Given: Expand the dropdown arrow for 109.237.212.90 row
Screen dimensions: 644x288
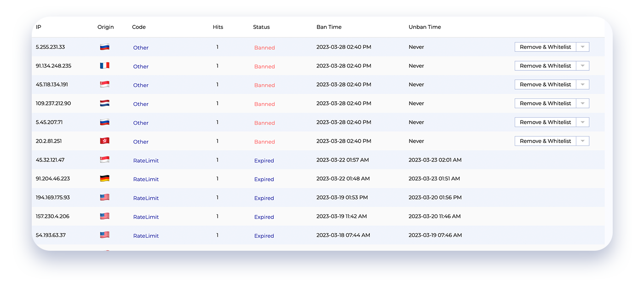Looking at the screenshot, I should click(x=583, y=103).
